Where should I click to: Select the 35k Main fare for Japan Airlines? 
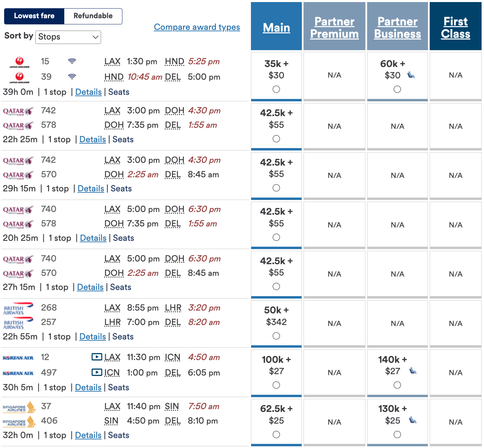276,89
